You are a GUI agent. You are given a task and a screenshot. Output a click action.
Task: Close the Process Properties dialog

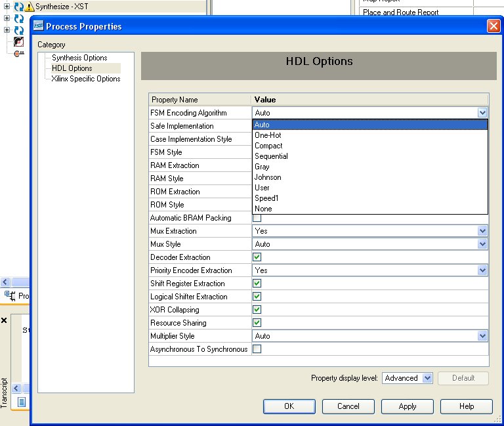click(493, 26)
